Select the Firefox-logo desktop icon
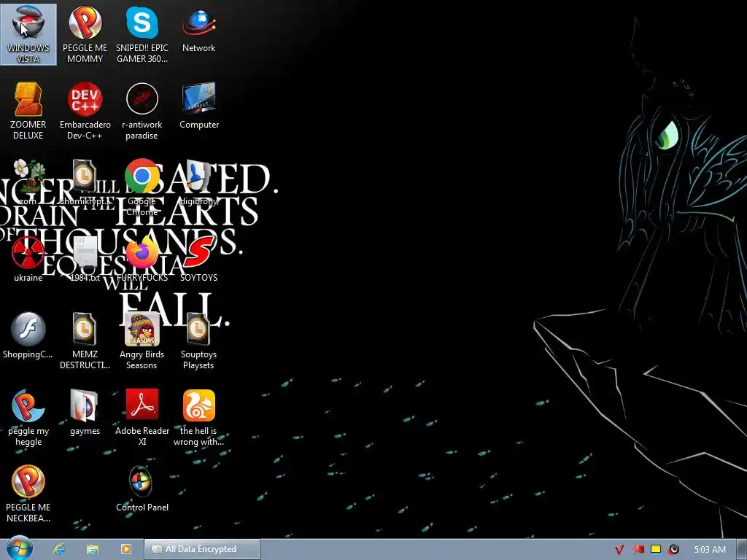747x560 pixels. [x=142, y=259]
